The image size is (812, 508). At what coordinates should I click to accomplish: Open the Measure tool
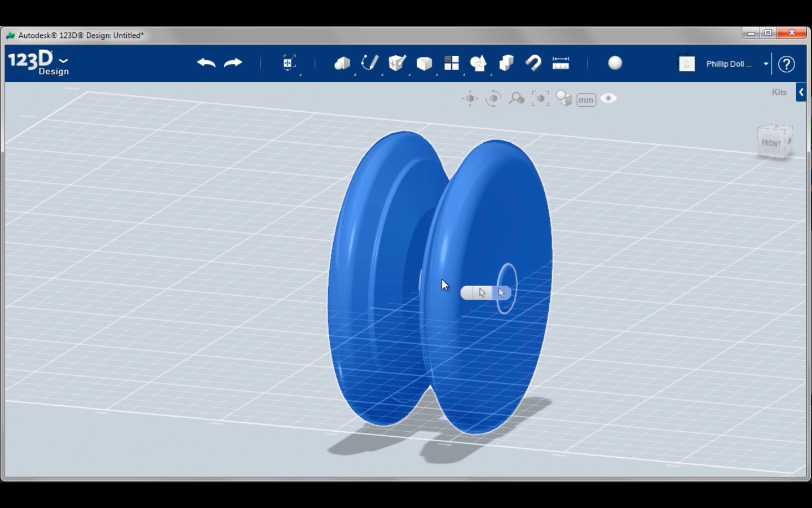pyautogui.click(x=561, y=63)
